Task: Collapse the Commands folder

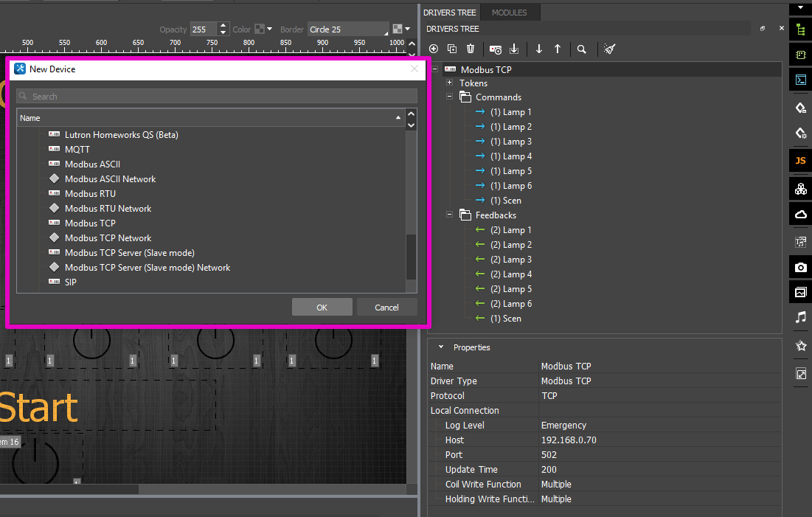Action: click(449, 97)
